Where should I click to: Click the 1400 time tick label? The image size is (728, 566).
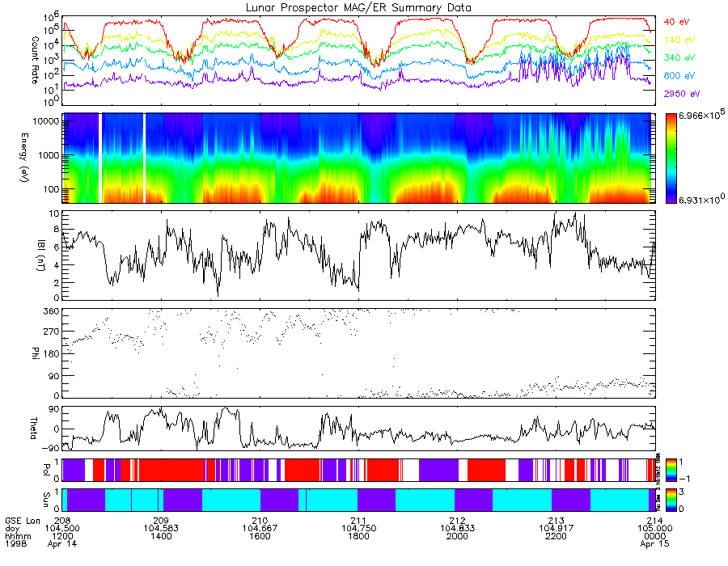(161, 536)
